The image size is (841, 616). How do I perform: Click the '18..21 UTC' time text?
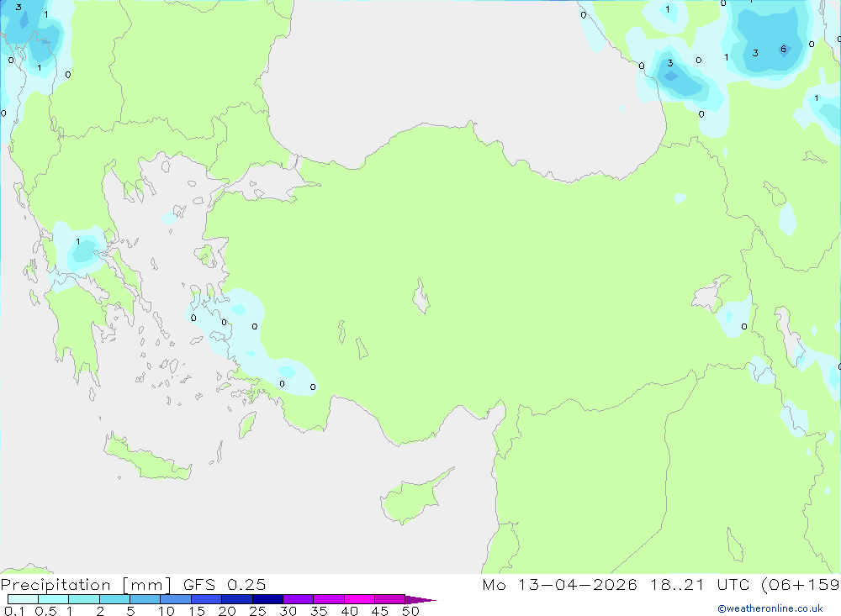pos(701,585)
